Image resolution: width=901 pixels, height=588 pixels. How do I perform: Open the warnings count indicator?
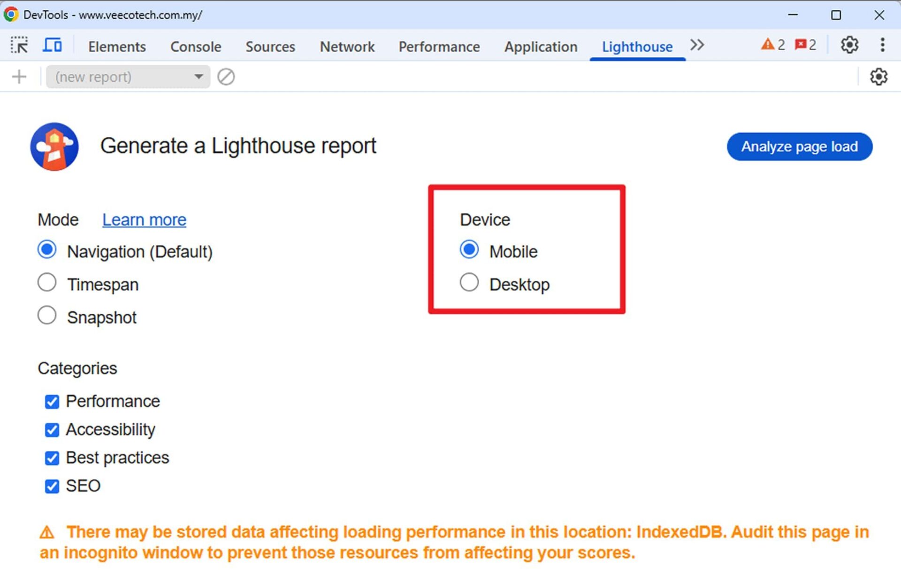point(772,45)
